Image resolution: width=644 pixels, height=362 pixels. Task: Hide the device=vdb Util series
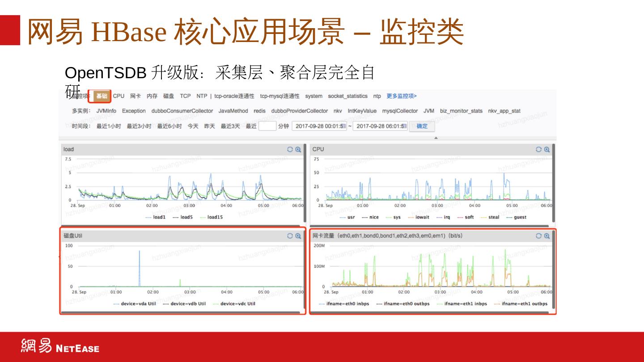pos(184,304)
